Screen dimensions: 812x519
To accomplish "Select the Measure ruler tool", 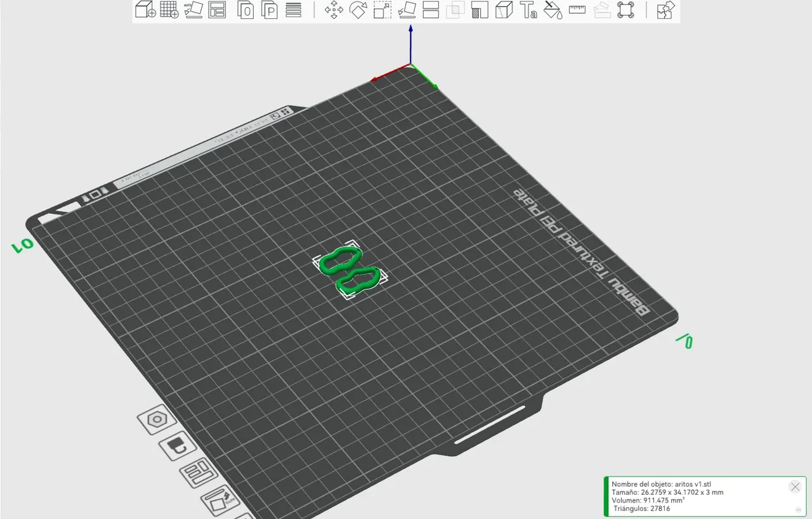I will (x=577, y=10).
